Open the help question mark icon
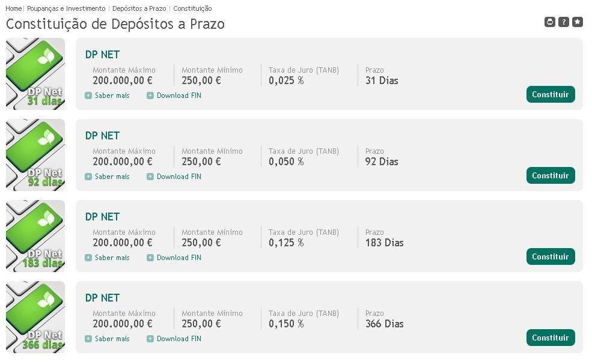This screenshot has height=364, width=592. point(563,22)
